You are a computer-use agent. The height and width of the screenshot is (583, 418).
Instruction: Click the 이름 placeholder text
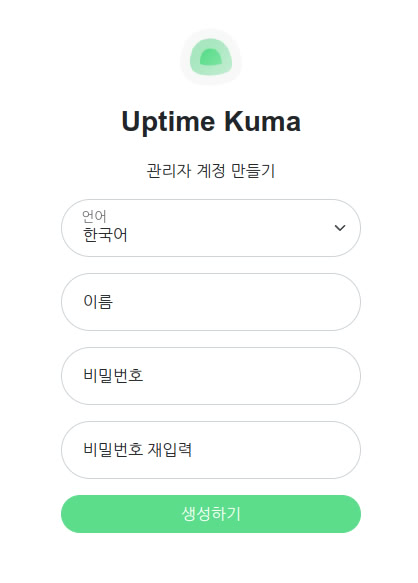(x=98, y=302)
